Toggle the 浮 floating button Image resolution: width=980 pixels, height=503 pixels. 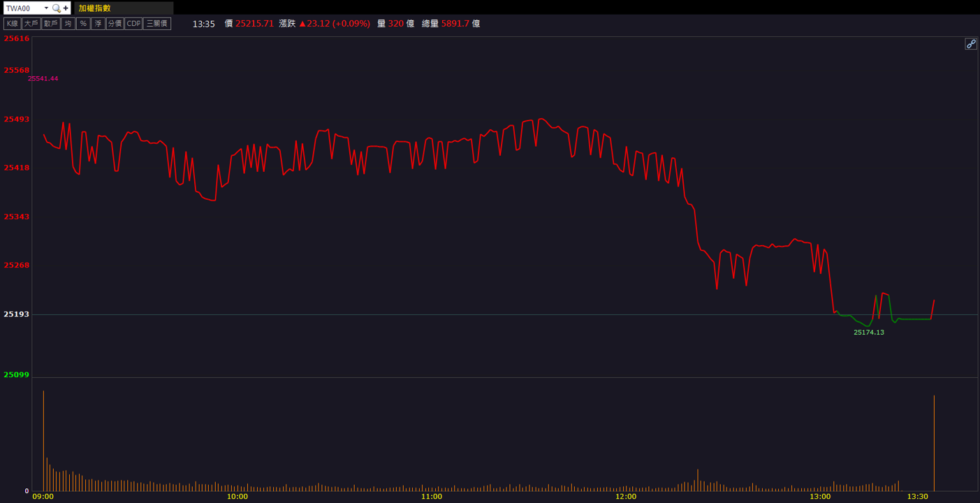click(98, 24)
